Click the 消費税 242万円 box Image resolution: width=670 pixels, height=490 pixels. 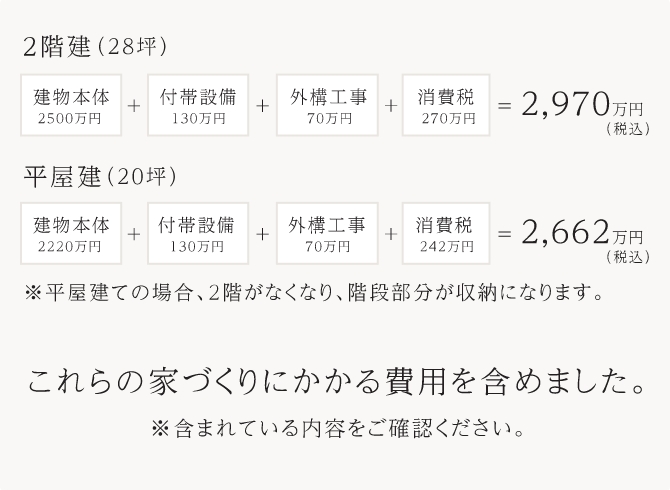pos(446,234)
